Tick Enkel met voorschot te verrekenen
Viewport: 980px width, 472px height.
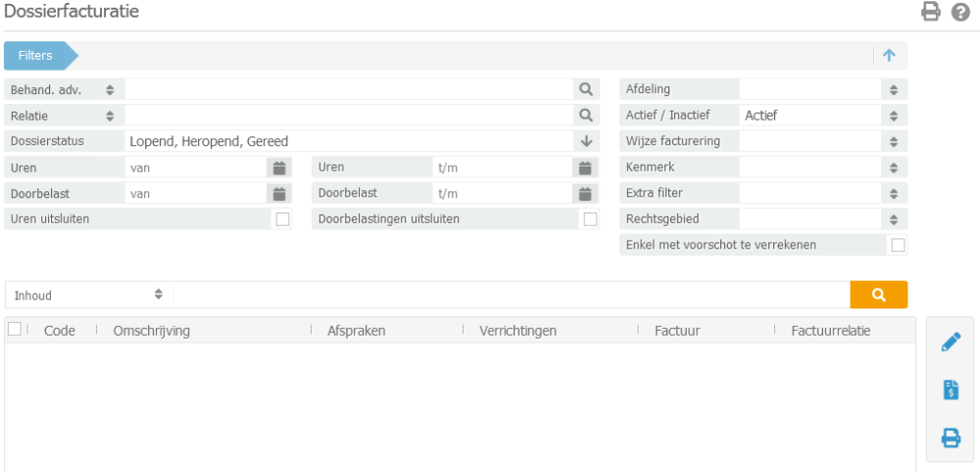tap(898, 245)
